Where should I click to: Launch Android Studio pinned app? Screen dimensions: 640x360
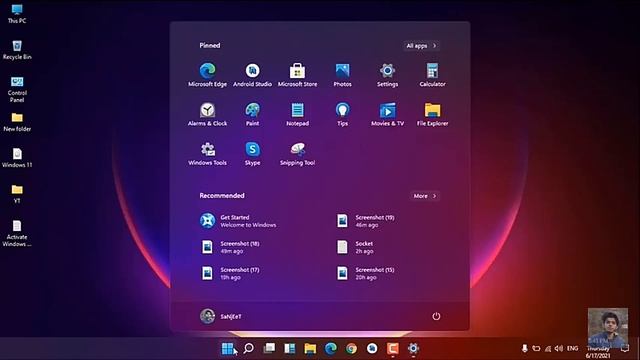(252, 75)
